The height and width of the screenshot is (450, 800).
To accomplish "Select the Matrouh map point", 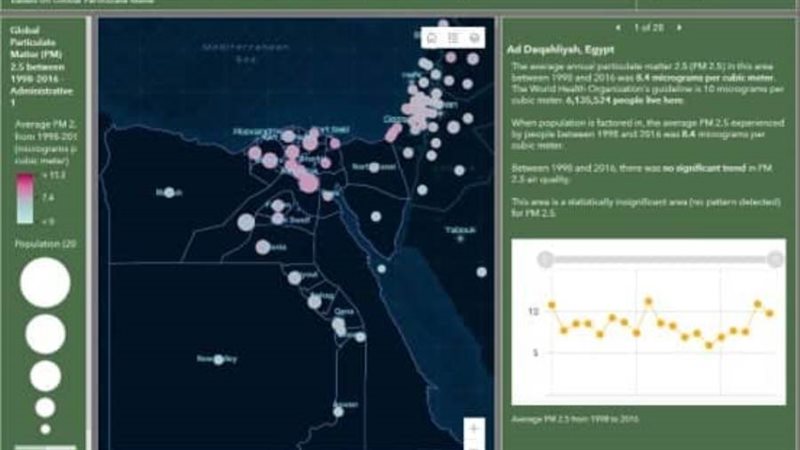I will [x=169, y=192].
